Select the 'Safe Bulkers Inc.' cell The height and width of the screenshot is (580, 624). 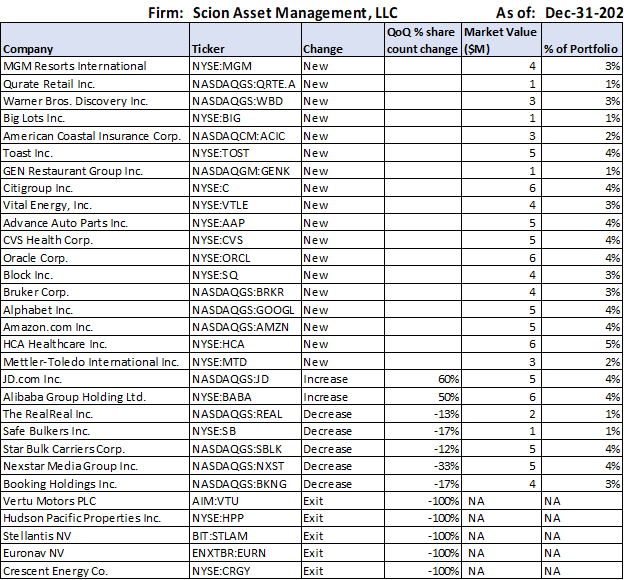tap(95, 431)
